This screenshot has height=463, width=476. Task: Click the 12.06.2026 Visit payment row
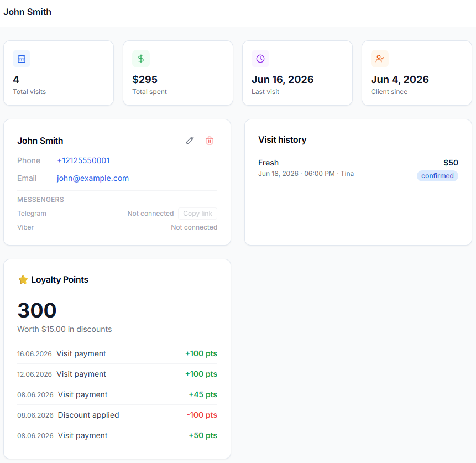coord(117,374)
